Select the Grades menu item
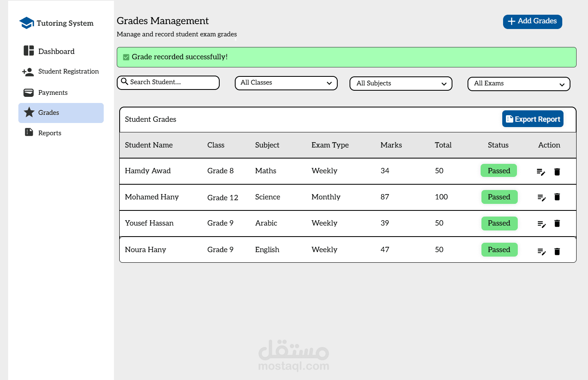 [61, 113]
